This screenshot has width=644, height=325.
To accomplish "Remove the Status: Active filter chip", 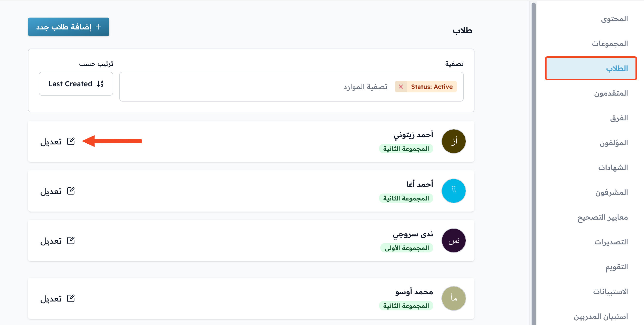I will click(x=401, y=87).
